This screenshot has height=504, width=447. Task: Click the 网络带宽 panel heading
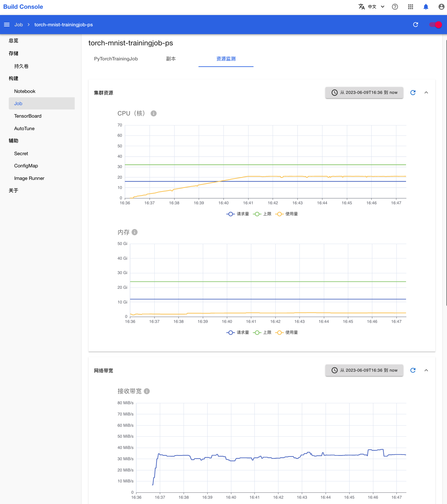click(103, 371)
